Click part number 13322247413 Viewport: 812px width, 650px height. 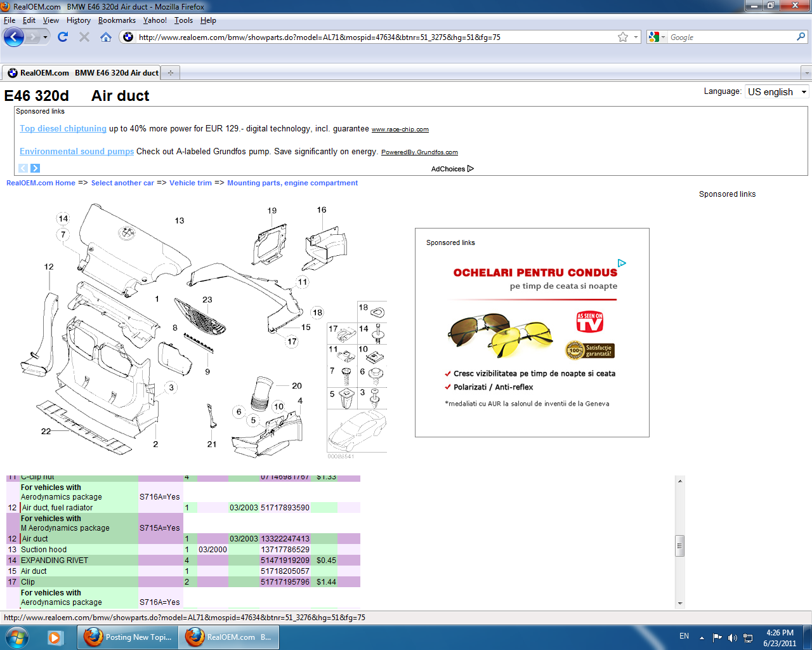[285, 539]
